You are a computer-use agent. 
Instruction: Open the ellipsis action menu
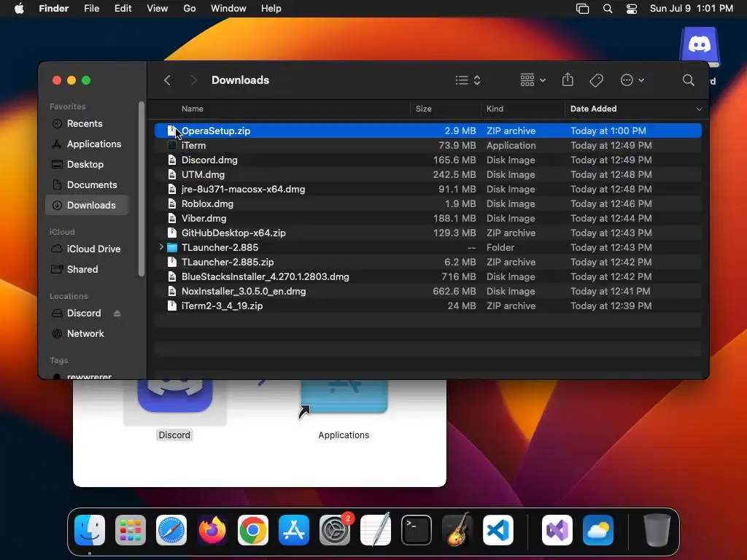(632, 80)
